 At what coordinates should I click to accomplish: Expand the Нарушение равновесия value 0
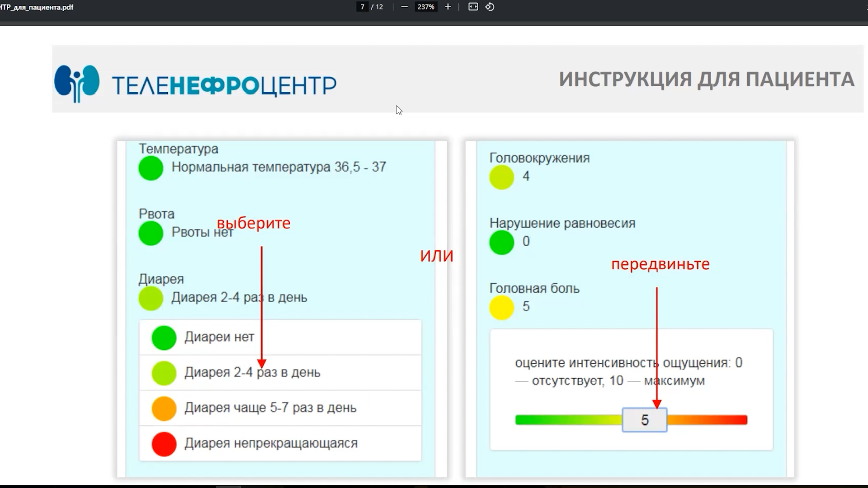click(x=526, y=242)
